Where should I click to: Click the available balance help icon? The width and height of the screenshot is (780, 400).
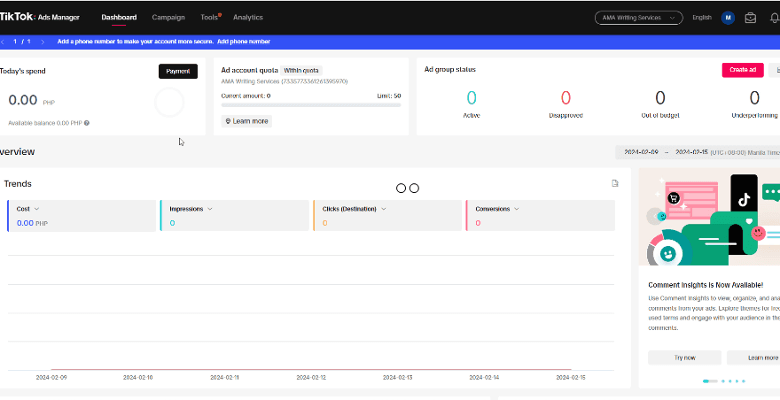87,123
